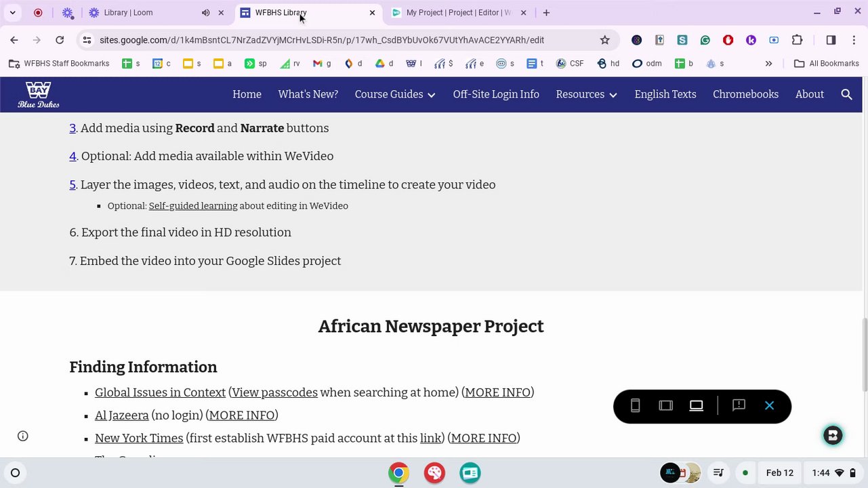Open the launcher circle button
868x488 pixels.
pyautogui.click(x=15, y=473)
